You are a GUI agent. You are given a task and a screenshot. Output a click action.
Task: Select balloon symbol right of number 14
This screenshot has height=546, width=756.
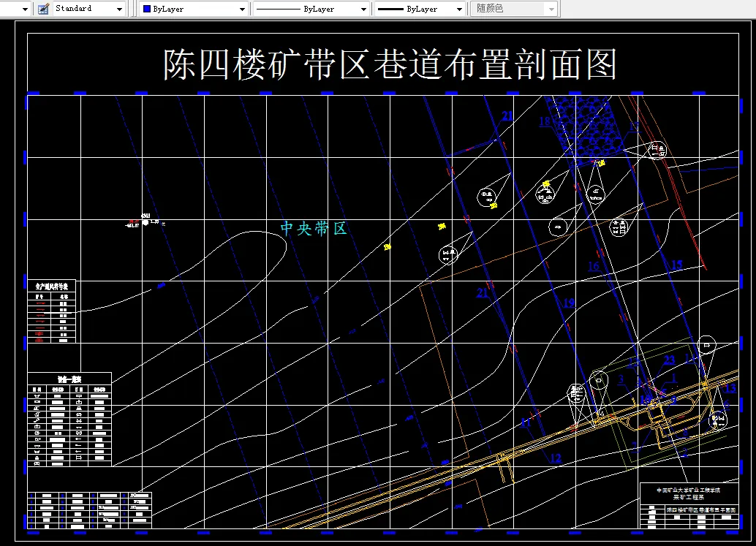click(x=707, y=345)
